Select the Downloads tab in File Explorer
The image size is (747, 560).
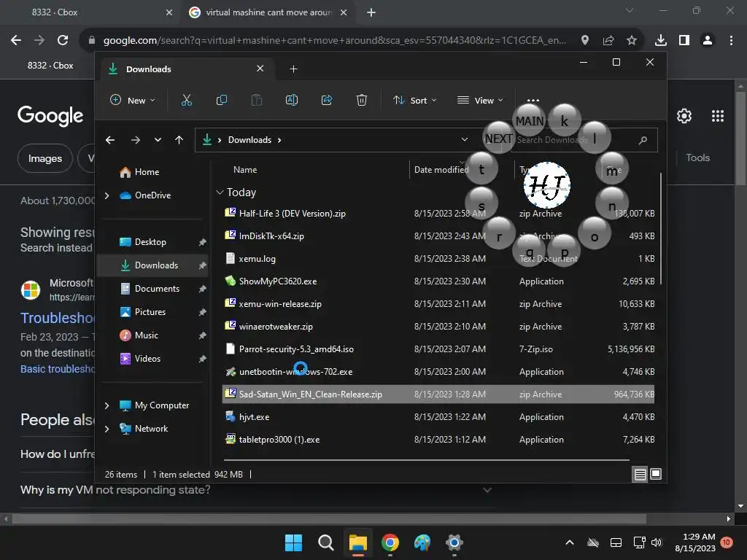pyautogui.click(x=187, y=69)
